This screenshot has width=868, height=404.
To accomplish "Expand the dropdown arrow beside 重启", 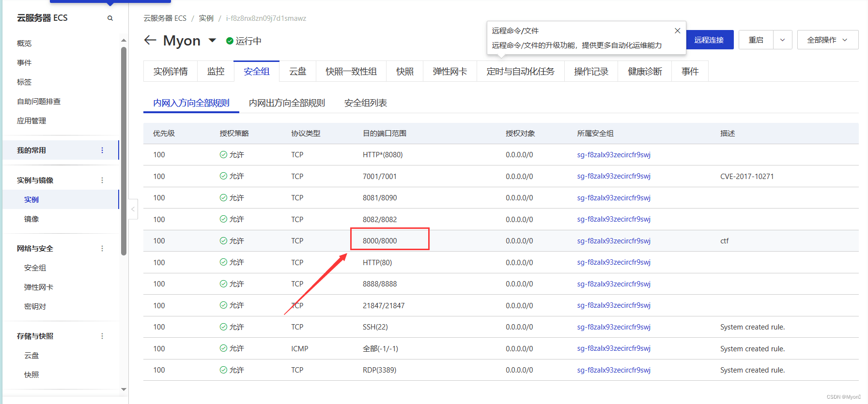I will tap(782, 40).
